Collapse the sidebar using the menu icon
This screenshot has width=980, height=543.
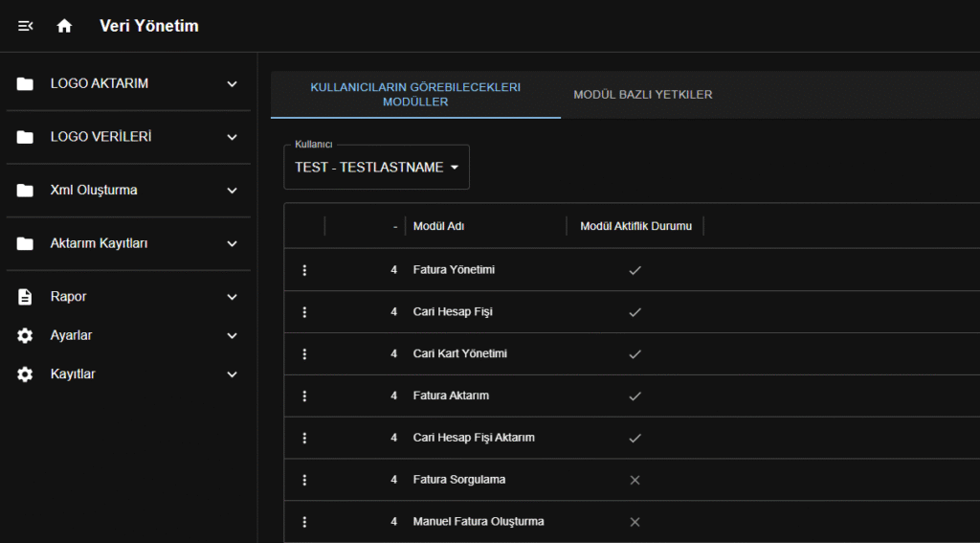click(26, 26)
